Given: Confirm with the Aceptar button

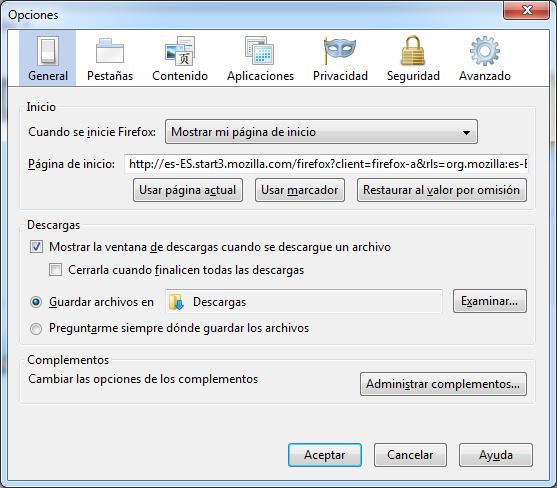Looking at the screenshot, I should point(325,455).
